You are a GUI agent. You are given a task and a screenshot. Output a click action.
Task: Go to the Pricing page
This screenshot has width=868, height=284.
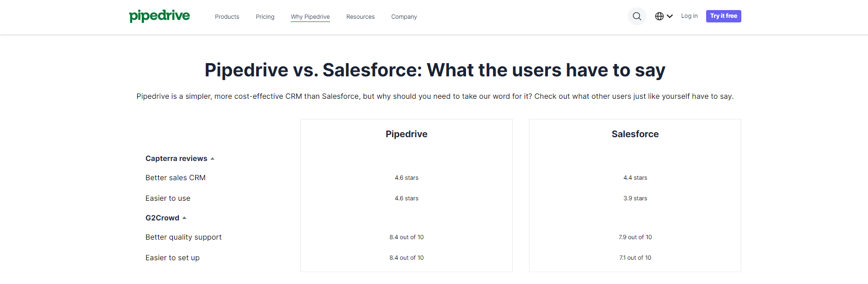click(265, 17)
